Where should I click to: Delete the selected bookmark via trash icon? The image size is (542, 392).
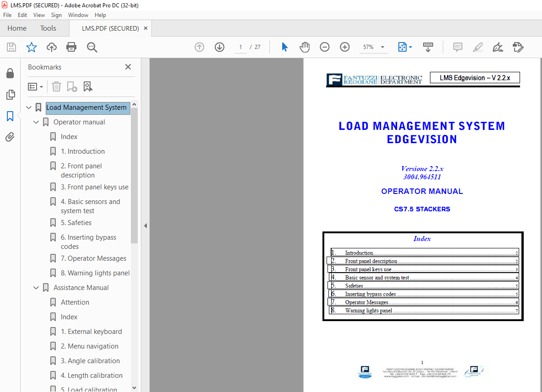pyautogui.click(x=56, y=86)
